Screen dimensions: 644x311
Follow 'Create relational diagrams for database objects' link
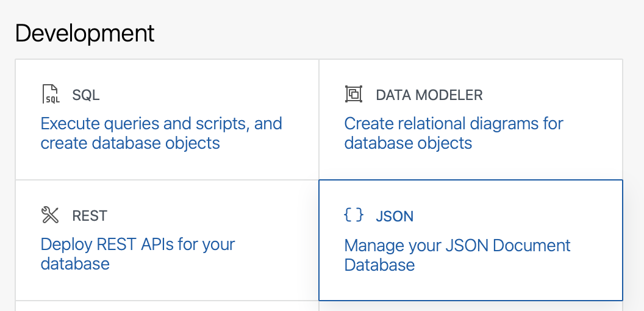(454, 133)
